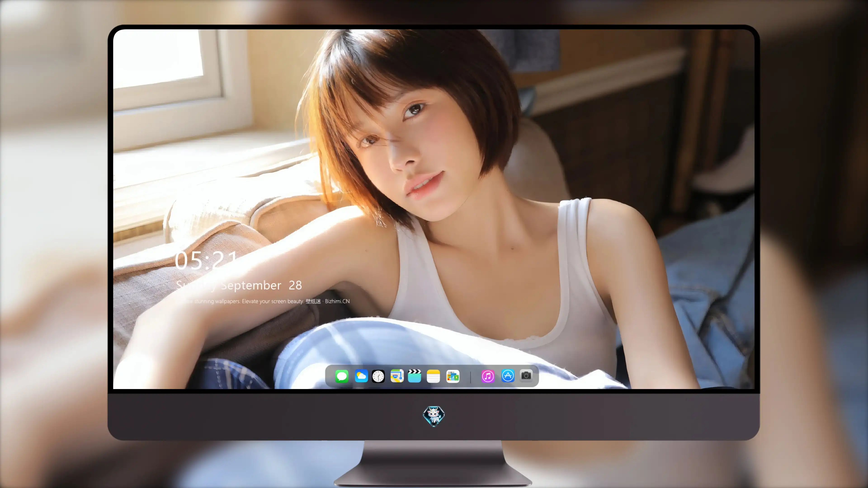Open the Clock app in the dock
868x488 pixels.
coord(378,376)
